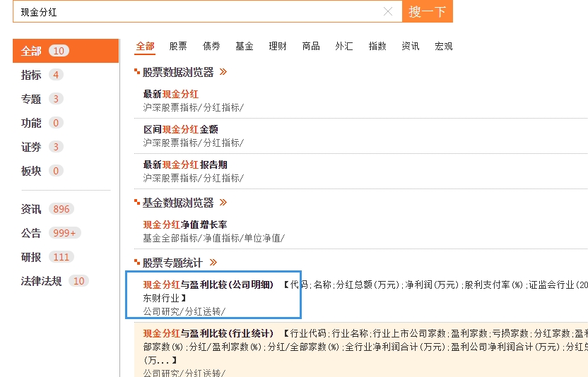Click inside the 现金分红 search input field
The image size is (588, 377).
tap(198, 11)
